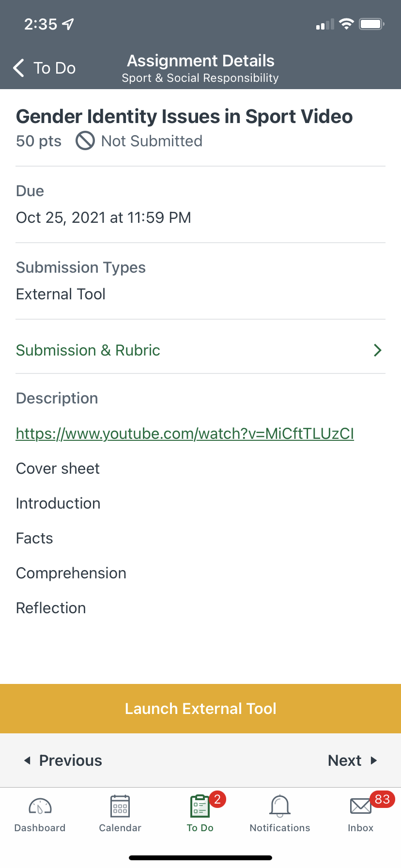The width and height of the screenshot is (401, 868).
Task: Tap the battery indicator icon
Action: (x=371, y=24)
